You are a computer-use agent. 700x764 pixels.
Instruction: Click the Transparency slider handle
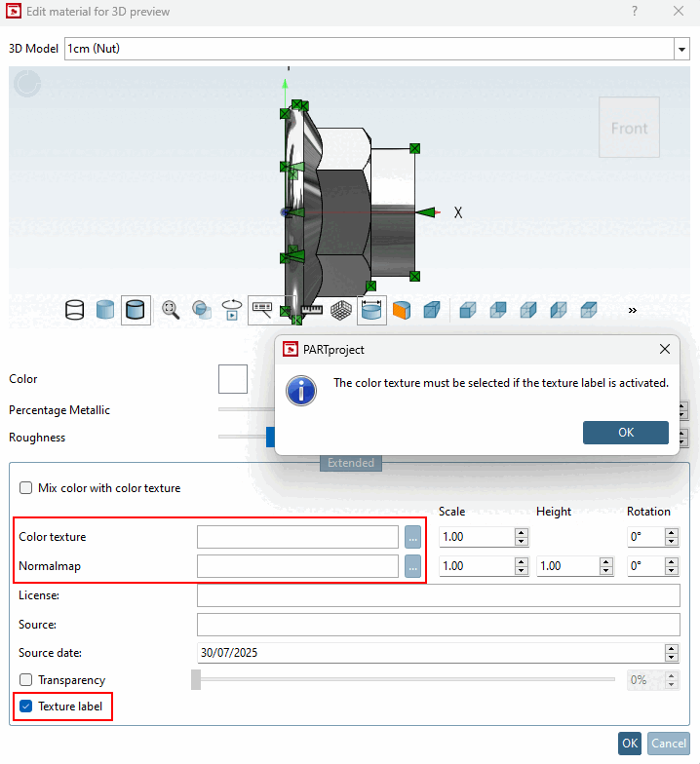[195, 679]
